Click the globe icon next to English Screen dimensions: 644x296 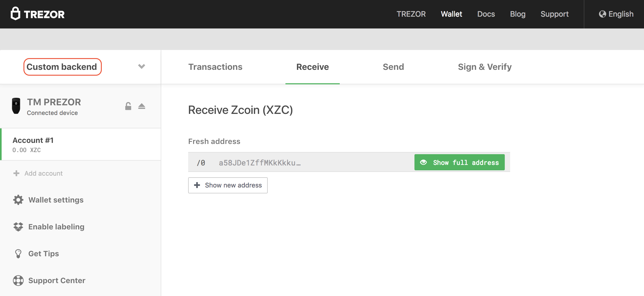[x=602, y=14]
